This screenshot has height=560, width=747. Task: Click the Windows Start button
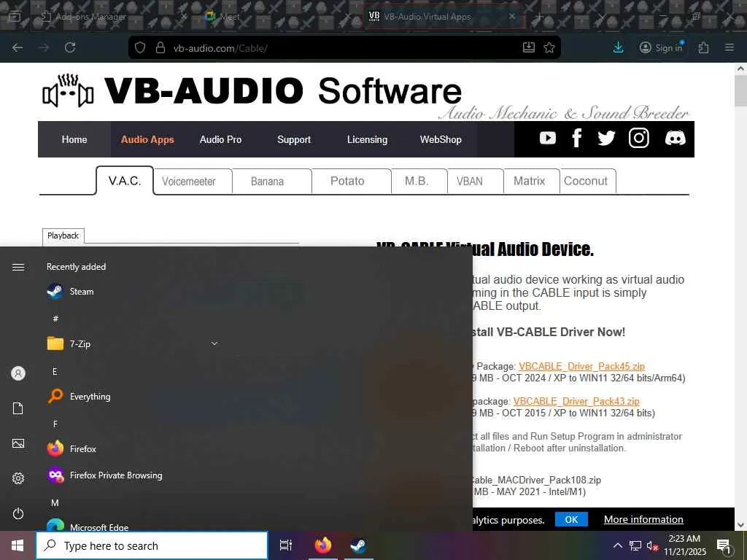pyautogui.click(x=18, y=545)
